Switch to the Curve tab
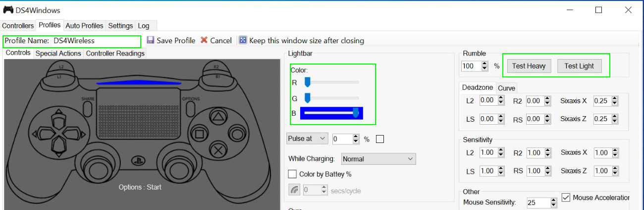Viewport: 644px width, 210px height. pyautogui.click(x=506, y=88)
